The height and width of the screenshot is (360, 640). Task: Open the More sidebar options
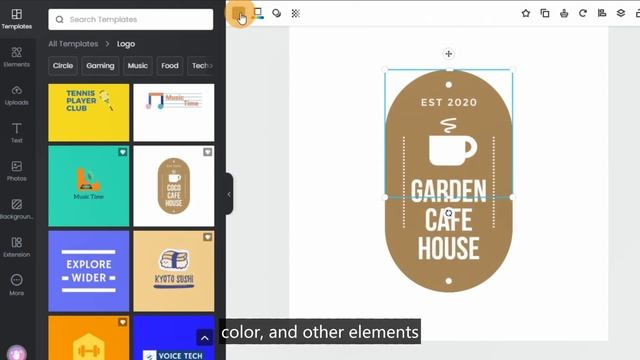16,285
